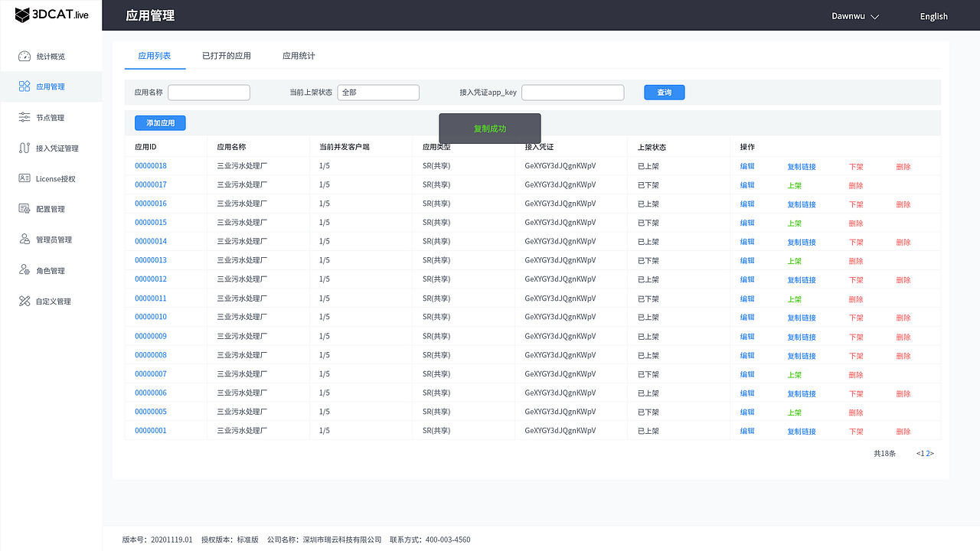The width and height of the screenshot is (980, 551).
Task: Click 下架 for app 00000014
Action: point(856,242)
